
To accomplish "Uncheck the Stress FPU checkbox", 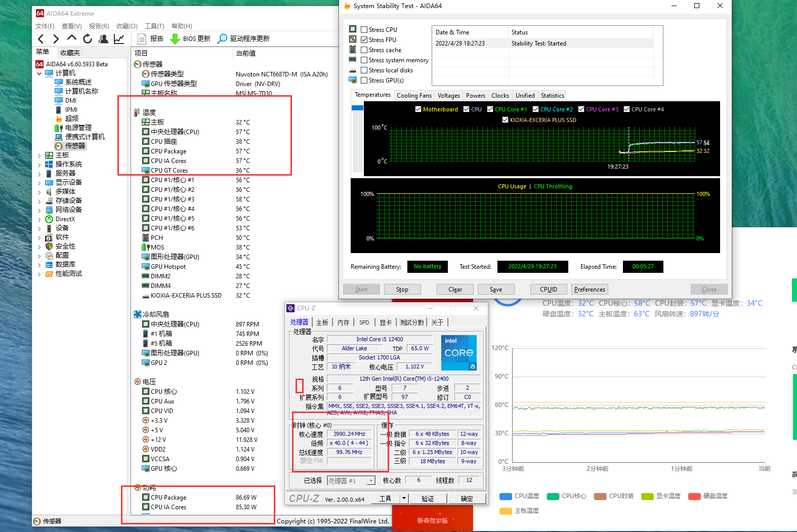I will [x=364, y=39].
